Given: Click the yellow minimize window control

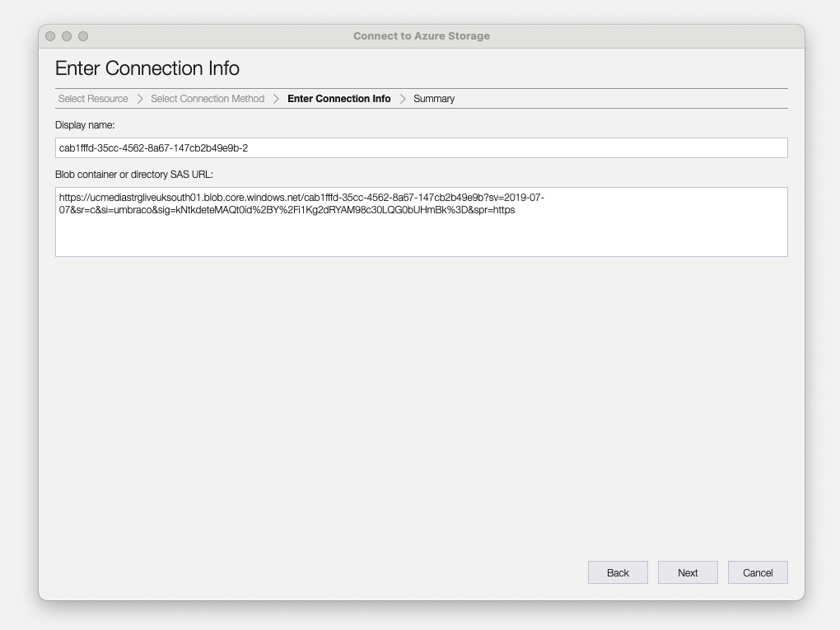Looking at the screenshot, I should click(66, 36).
